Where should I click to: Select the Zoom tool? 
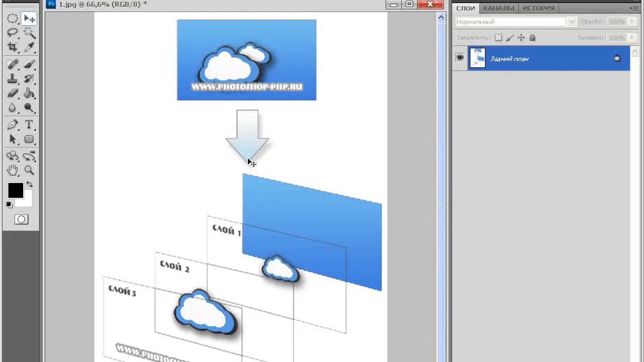29,170
